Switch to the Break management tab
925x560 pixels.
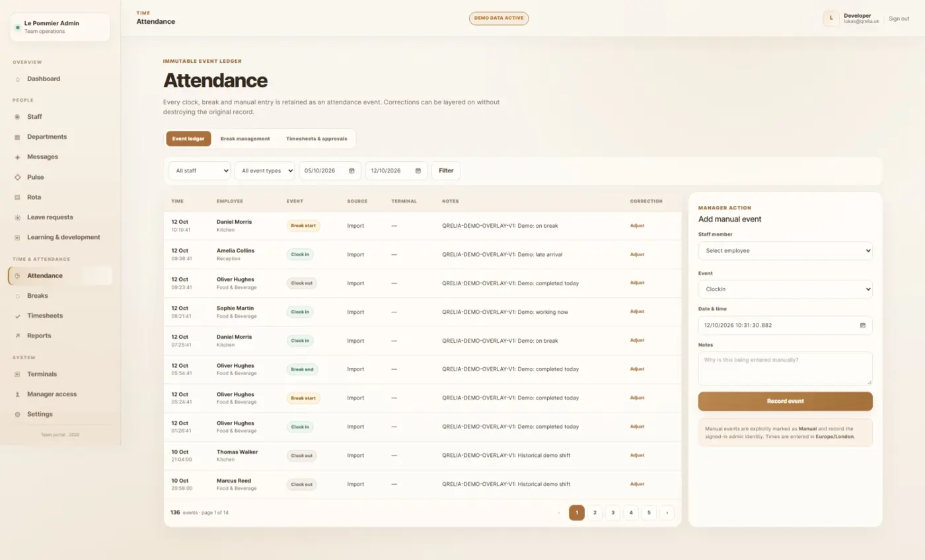click(245, 139)
